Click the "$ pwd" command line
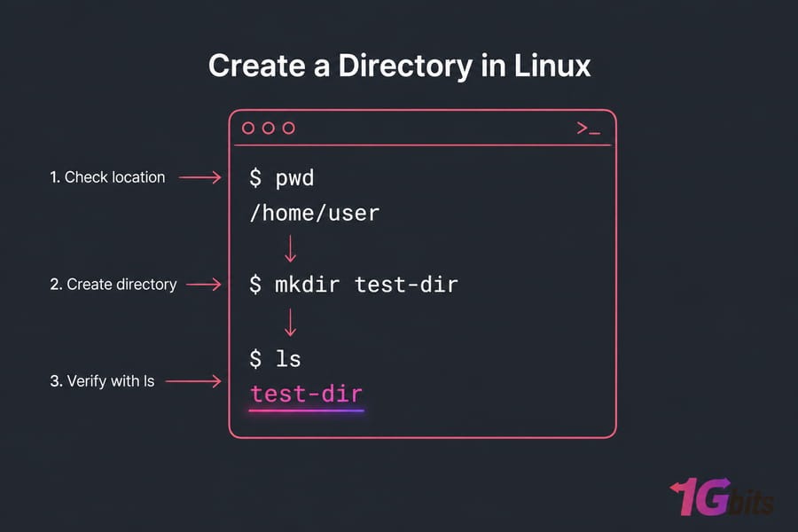This screenshot has width=798, height=532. click(x=282, y=178)
